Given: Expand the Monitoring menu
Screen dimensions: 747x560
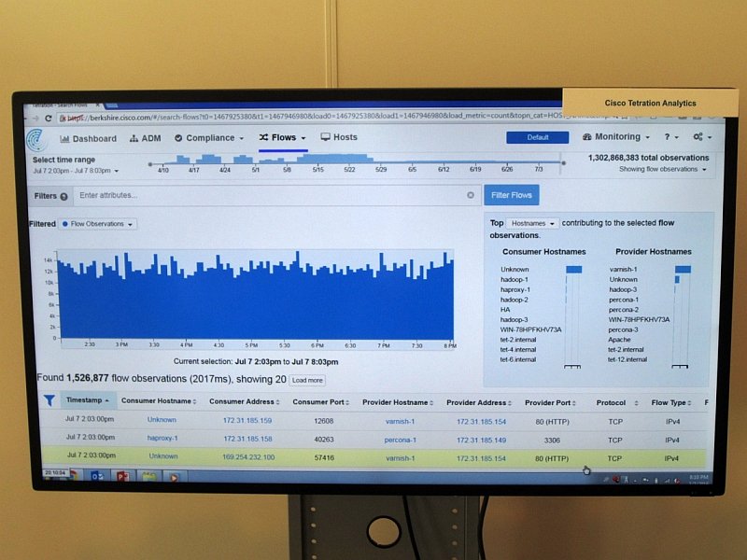Looking at the screenshot, I should [x=616, y=136].
